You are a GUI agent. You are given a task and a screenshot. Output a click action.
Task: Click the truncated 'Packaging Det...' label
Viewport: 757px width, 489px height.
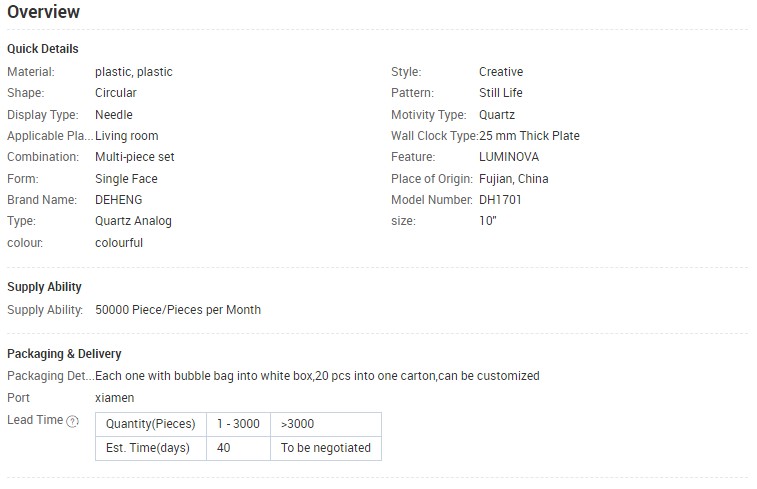click(x=51, y=376)
